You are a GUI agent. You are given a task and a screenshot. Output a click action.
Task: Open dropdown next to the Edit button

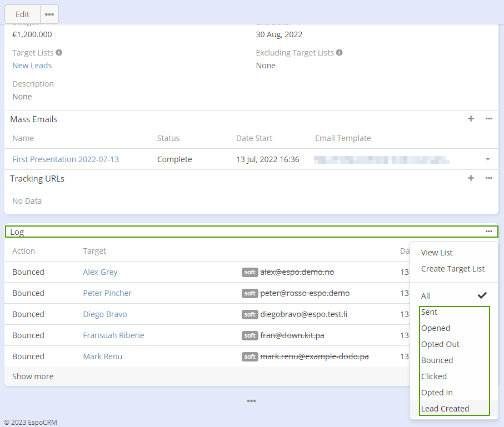pyautogui.click(x=49, y=14)
